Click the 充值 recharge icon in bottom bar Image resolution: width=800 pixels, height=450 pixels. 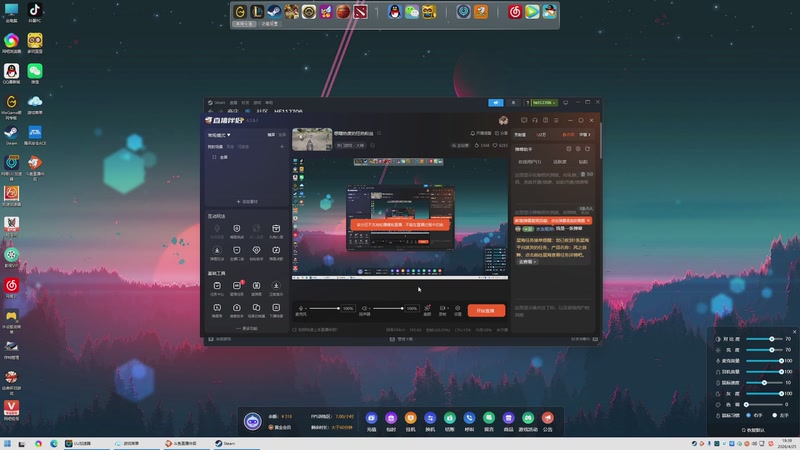tap(371, 422)
